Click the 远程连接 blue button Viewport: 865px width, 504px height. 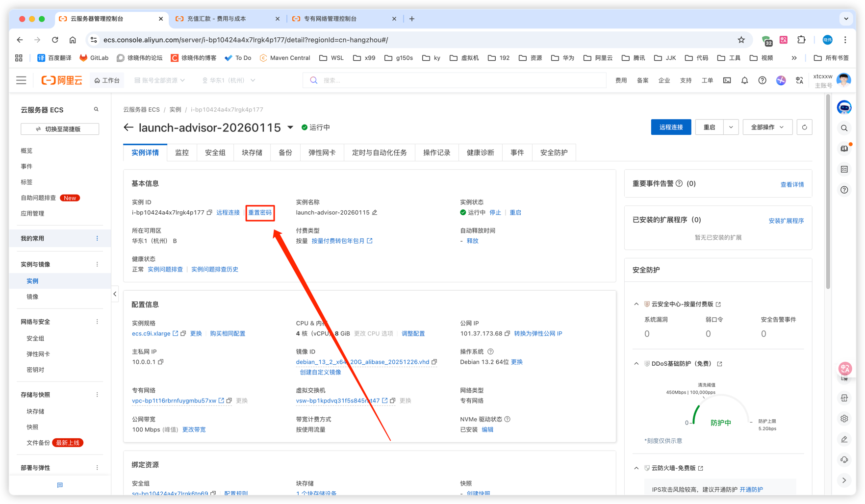(x=670, y=127)
